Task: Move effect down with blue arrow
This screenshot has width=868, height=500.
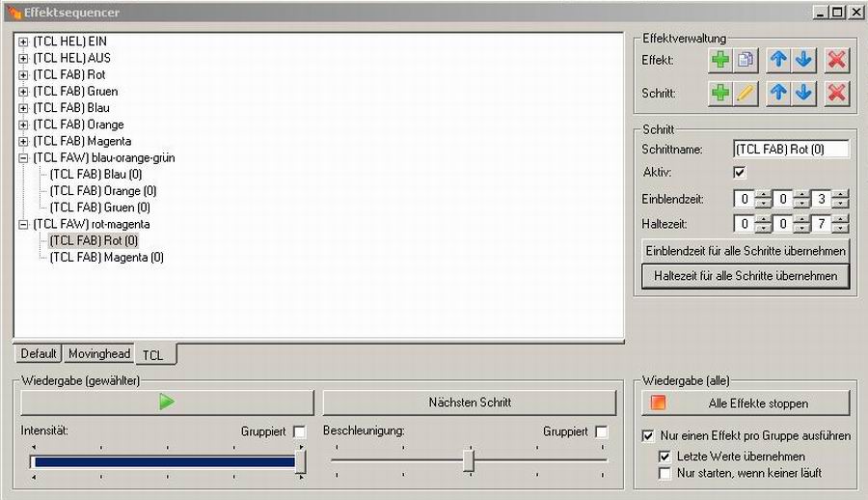Action: [x=803, y=60]
